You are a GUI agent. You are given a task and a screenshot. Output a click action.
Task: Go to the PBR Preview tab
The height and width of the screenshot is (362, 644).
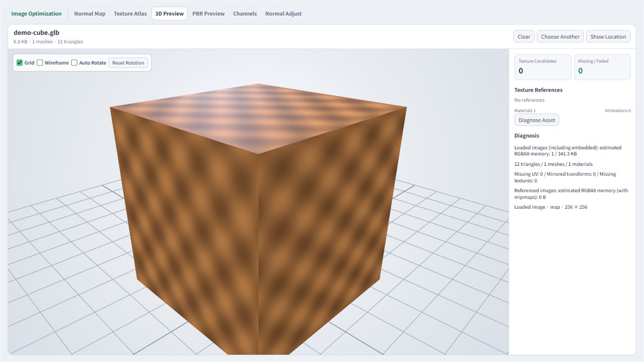click(209, 14)
